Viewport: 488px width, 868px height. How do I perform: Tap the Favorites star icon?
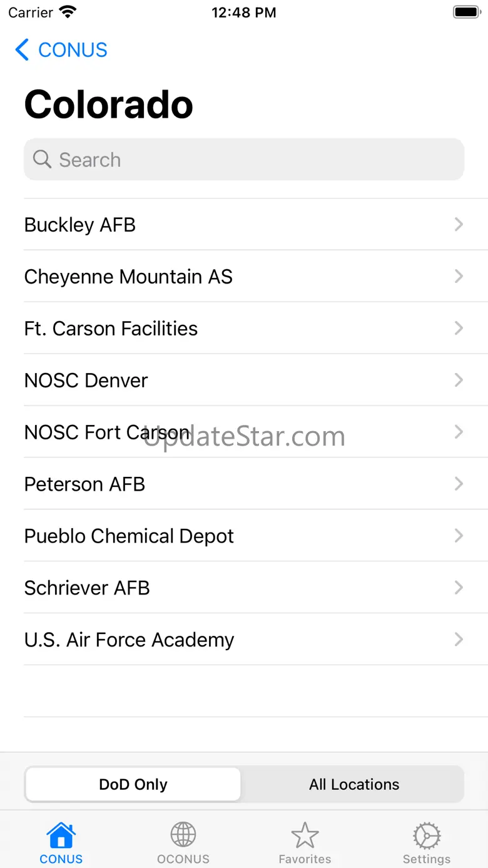pos(305,835)
